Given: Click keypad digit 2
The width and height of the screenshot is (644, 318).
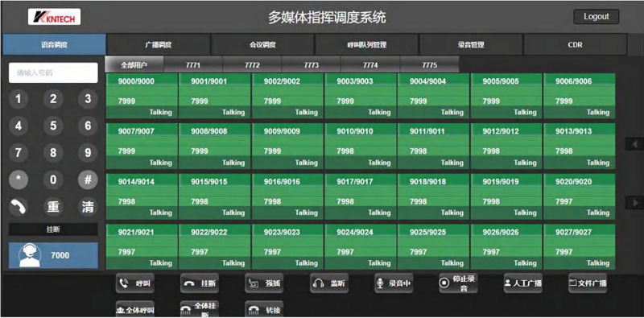Looking at the screenshot, I should [x=53, y=99].
